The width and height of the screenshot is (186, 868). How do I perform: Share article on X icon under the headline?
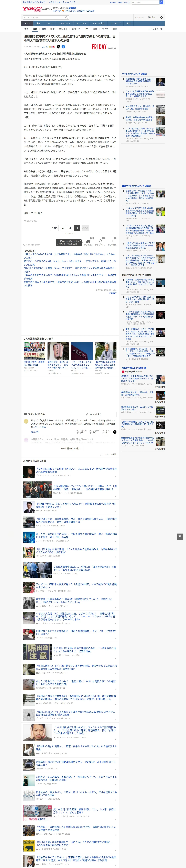point(59,47)
